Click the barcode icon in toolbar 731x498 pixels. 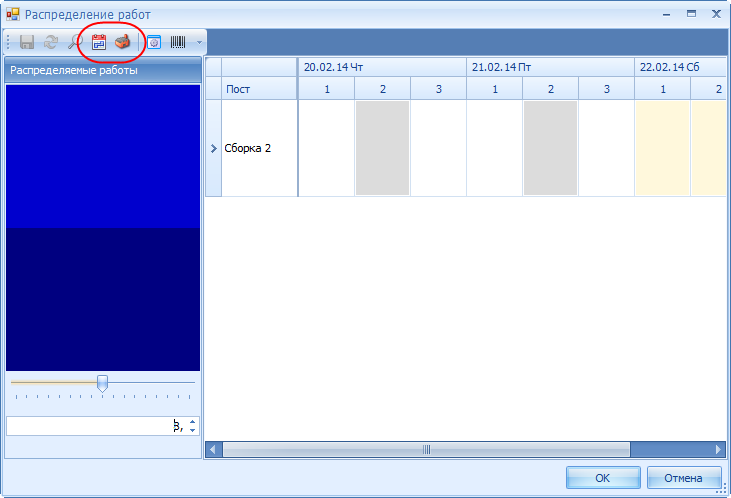178,42
